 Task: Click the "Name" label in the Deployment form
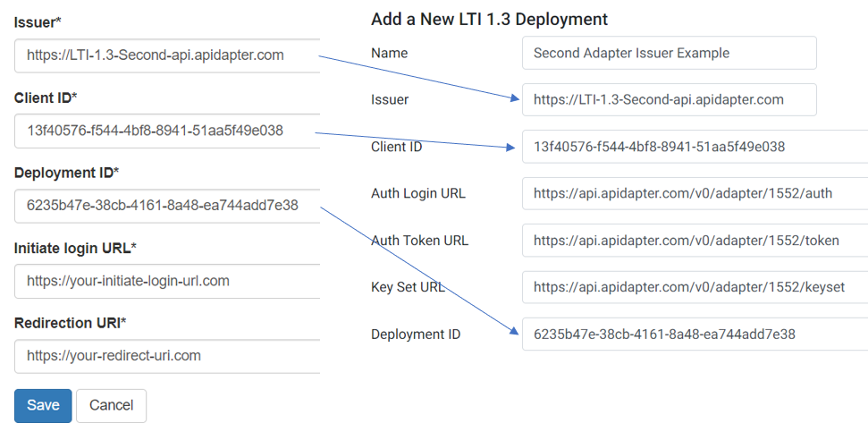click(389, 53)
